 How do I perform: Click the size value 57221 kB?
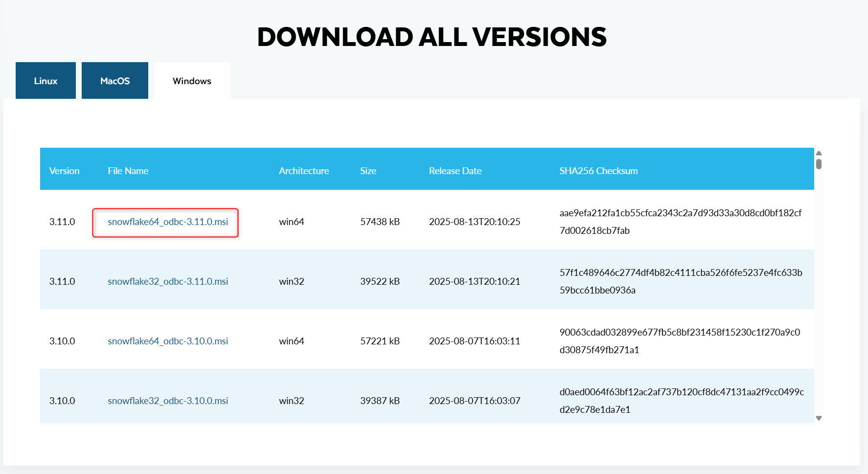pyautogui.click(x=380, y=341)
